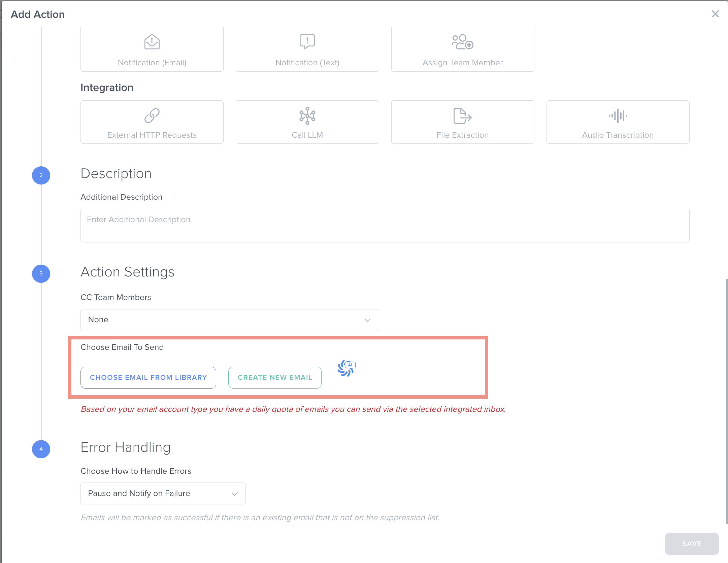Viewport: 728px width, 563px height.
Task: Jump to step 2 Description marker
Action: 41,175
